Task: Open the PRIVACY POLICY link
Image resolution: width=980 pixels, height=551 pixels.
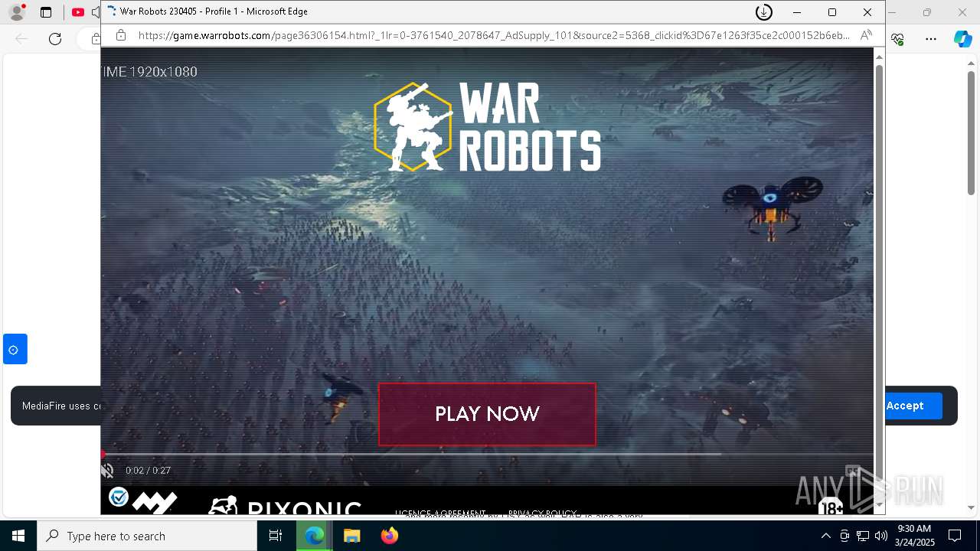Action: (x=542, y=514)
